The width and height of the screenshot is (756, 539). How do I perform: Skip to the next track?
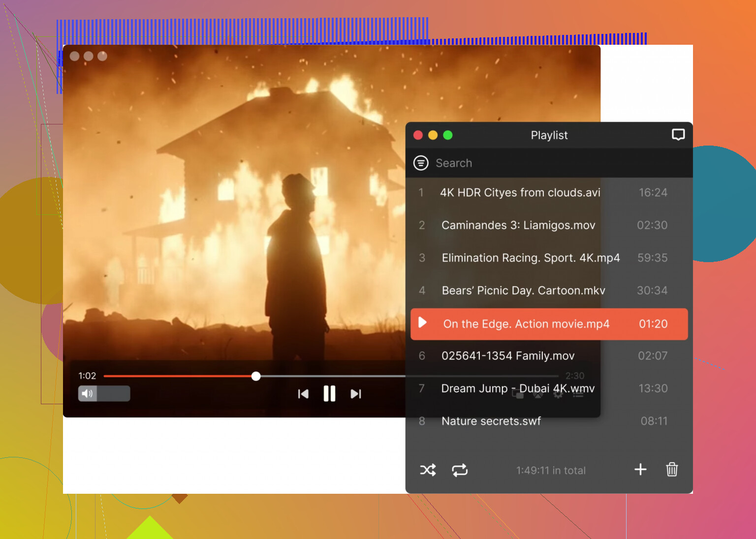(356, 394)
